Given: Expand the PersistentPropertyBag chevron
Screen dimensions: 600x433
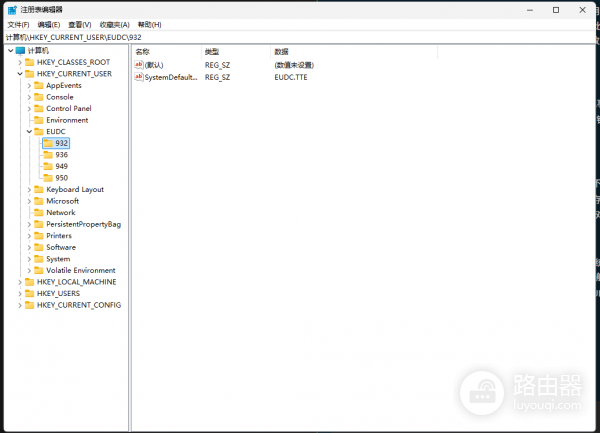Looking at the screenshot, I should pyautogui.click(x=29, y=225).
